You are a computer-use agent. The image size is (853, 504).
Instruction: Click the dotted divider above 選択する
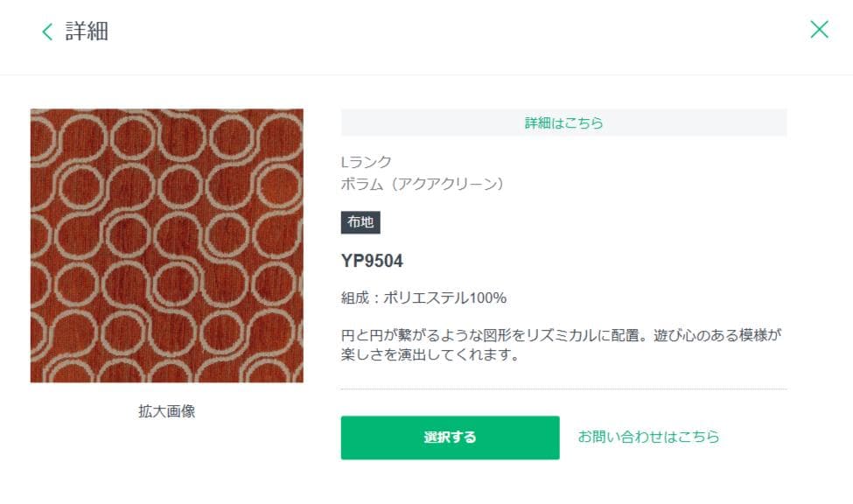click(563, 389)
